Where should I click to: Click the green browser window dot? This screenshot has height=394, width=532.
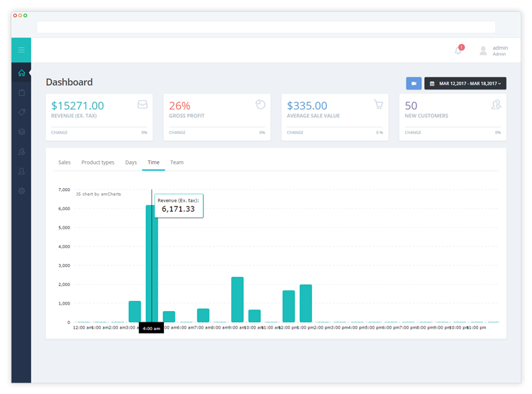[x=26, y=16]
